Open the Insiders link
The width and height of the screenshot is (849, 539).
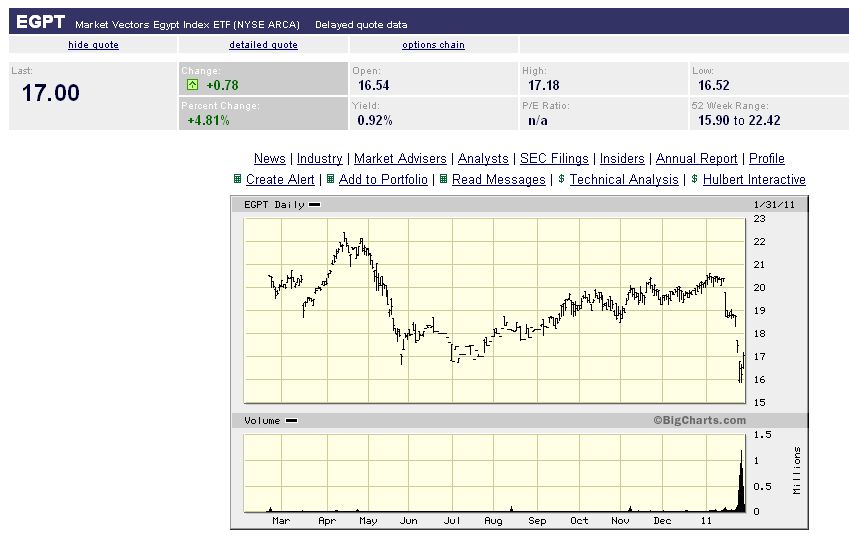point(622,159)
